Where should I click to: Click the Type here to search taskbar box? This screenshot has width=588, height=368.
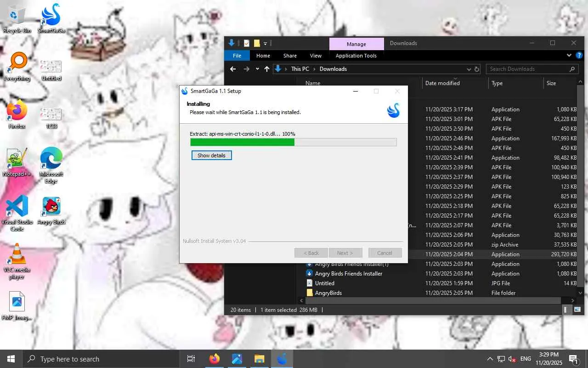[101, 359]
